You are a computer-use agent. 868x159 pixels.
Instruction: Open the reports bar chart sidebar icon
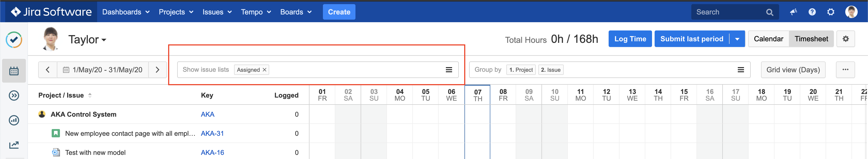(x=14, y=120)
